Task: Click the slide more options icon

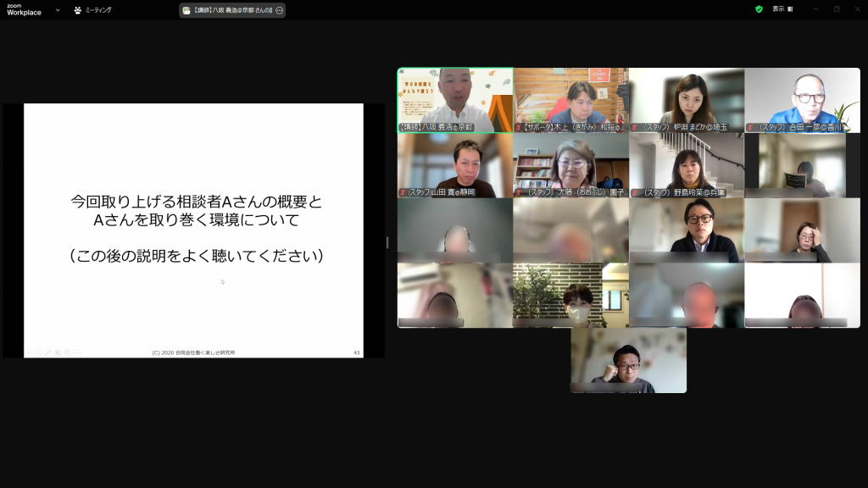Action: coord(77,352)
